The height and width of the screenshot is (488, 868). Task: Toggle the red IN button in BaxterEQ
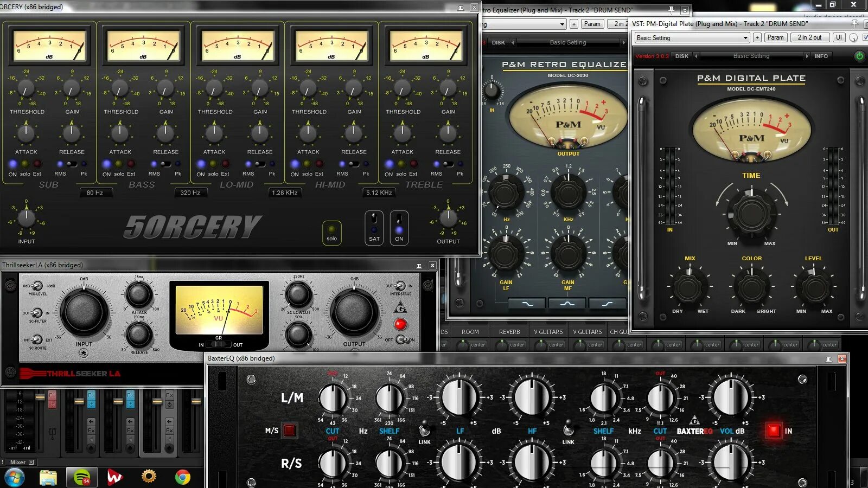click(774, 431)
